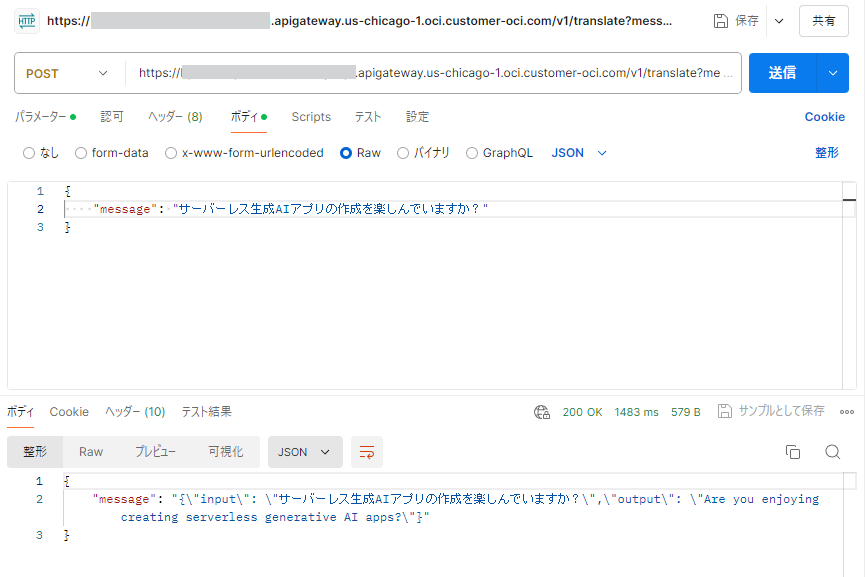The width and height of the screenshot is (867, 577).
Task: Click サンプルとして保存 save as sample
Action: click(771, 411)
